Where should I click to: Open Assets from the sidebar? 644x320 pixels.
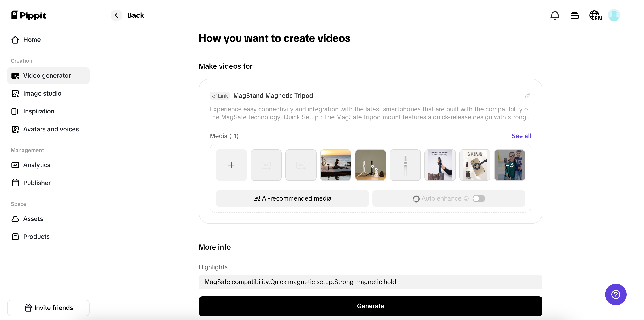(48, 219)
